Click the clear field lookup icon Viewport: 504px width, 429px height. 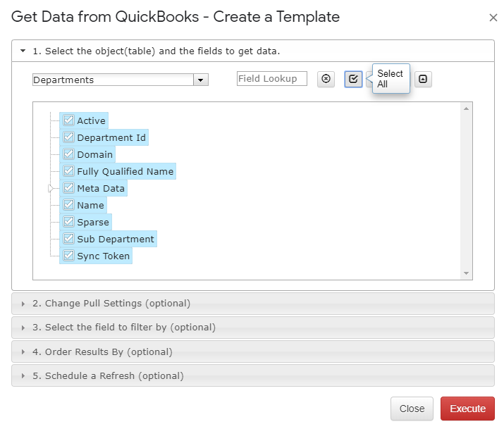coord(326,79)
